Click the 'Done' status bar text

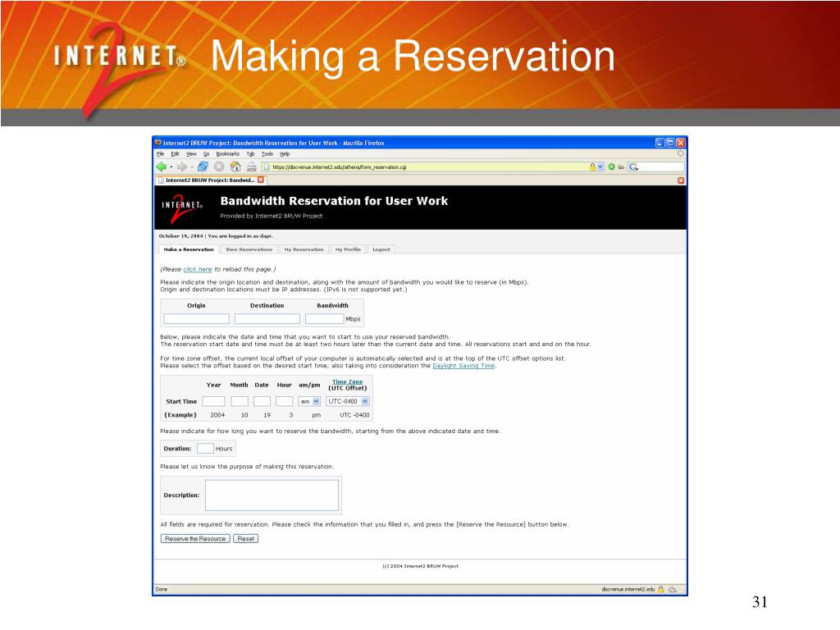pyautogui.click(x=162, y=589)
